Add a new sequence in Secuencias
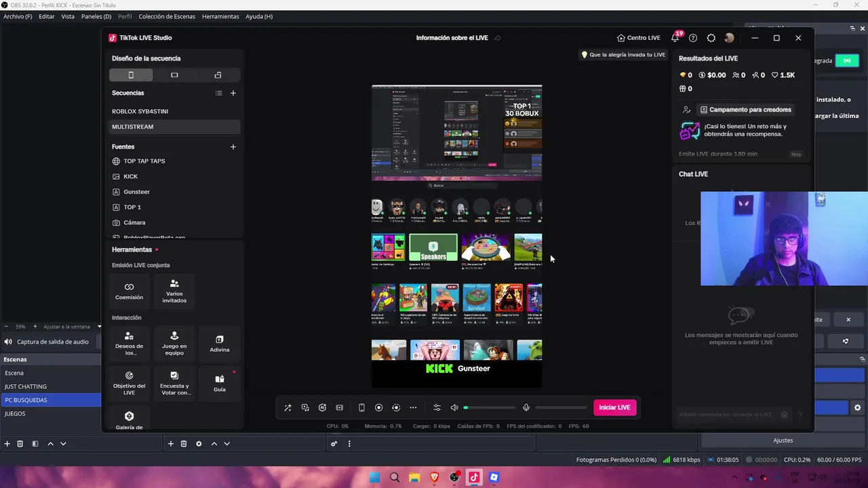The image size is (868, 488). [233, 93]
